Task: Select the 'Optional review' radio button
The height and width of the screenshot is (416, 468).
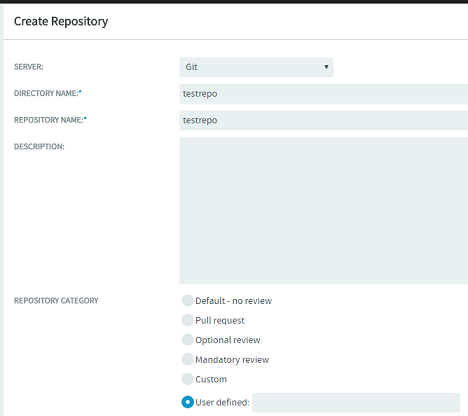Action: click(x=188, y=340)
